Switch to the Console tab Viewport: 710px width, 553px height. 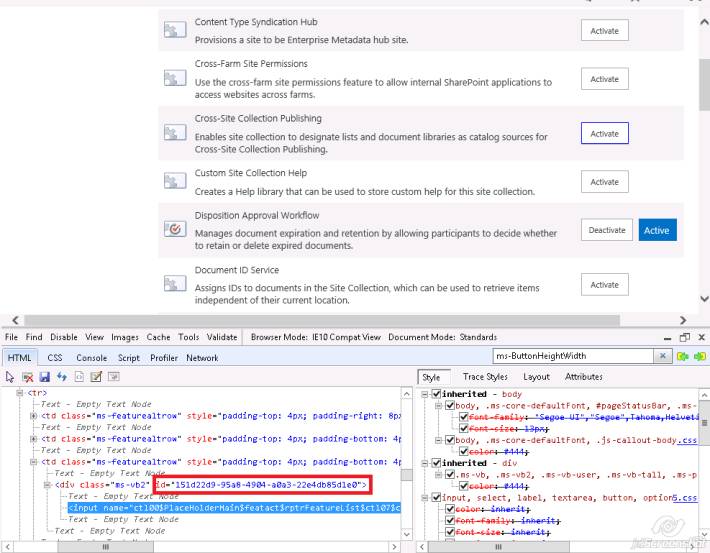click(x=91, y=358)
